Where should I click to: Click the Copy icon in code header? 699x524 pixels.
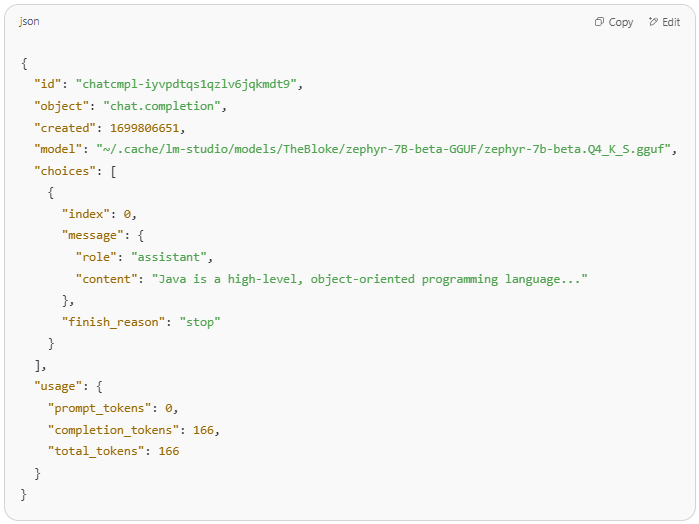[x=600, y=22]
